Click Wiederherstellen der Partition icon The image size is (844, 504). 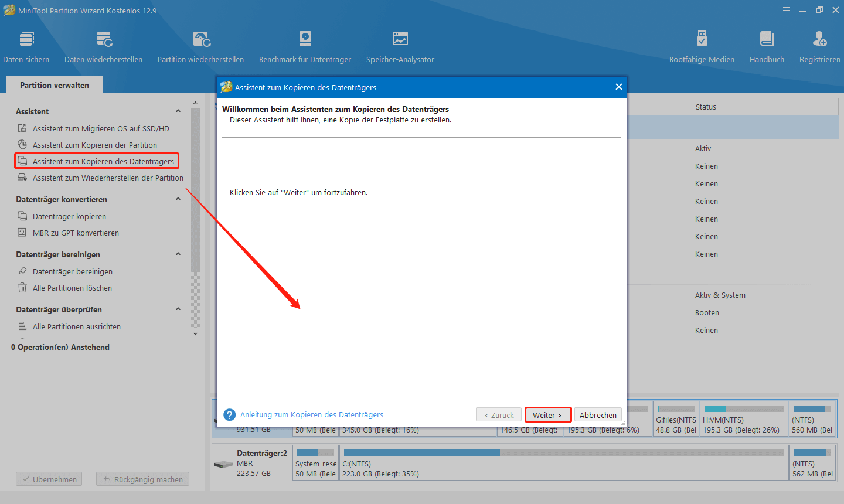[x=22, y=178]
